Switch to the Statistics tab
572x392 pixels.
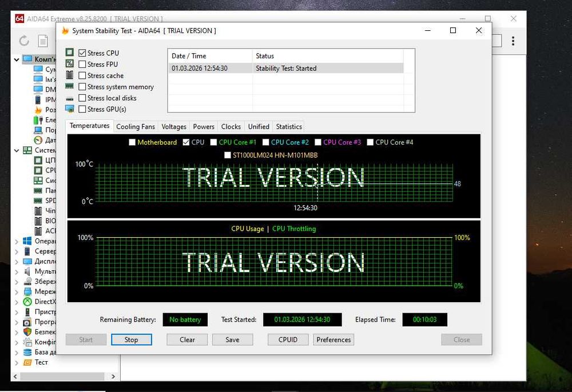tap(289, 127)
